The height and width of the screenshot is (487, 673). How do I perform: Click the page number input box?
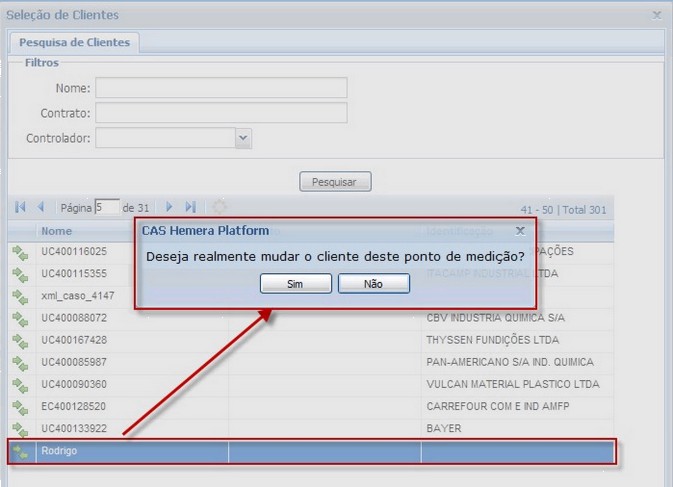click(107, 208)
